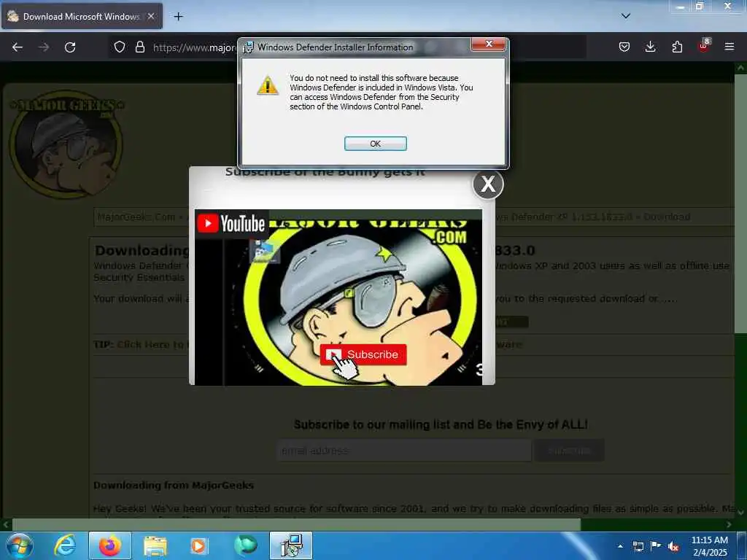747x560 pixels.
Task: Click the Firefox forward arrow
Action: (44, 47)
